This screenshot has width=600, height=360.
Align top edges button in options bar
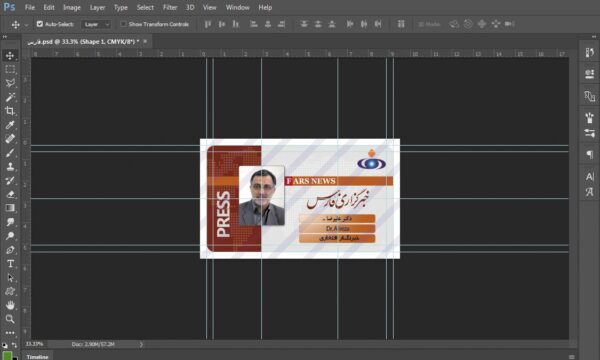(x=208, y=24)
